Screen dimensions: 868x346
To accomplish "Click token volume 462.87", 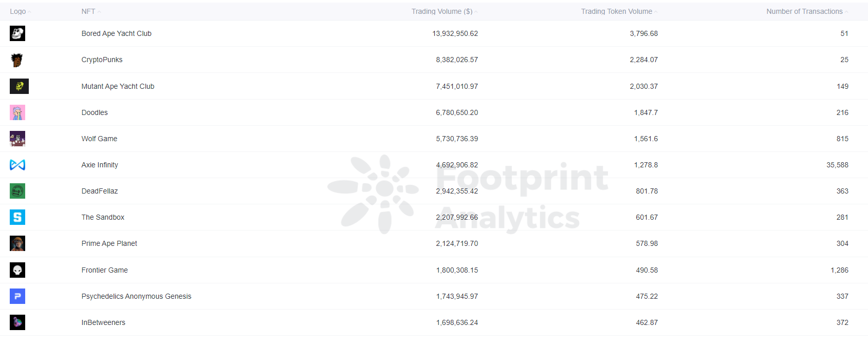I will tap(647, 322).
